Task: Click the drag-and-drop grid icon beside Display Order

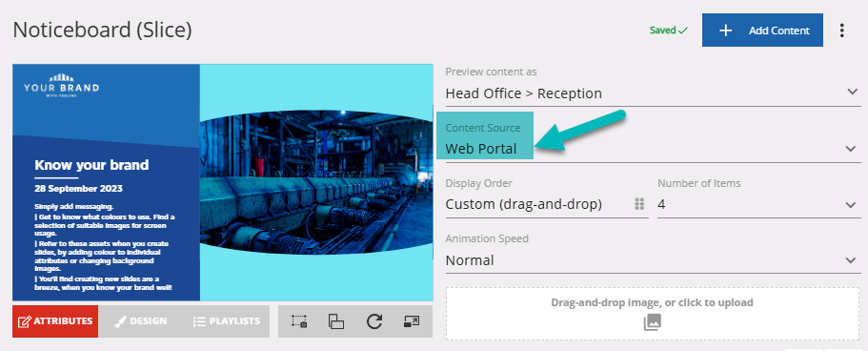Action: [x=639, y=204]
